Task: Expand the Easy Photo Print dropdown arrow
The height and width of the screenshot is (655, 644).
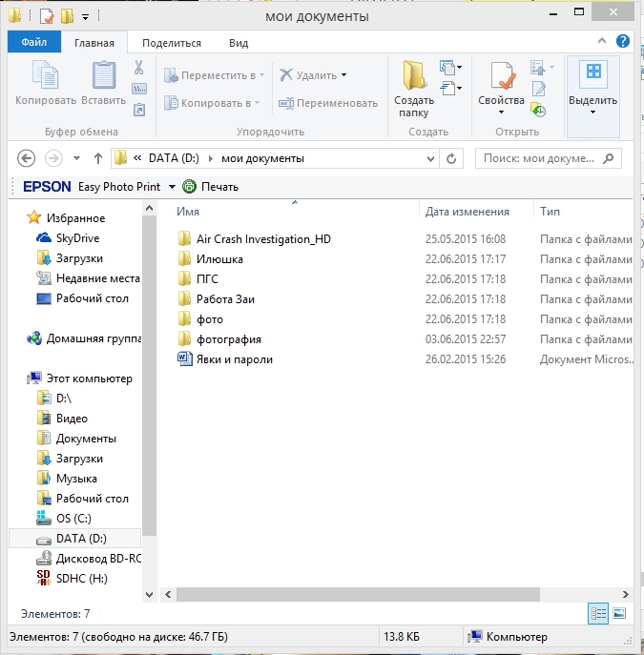Action: click(172, 187)
